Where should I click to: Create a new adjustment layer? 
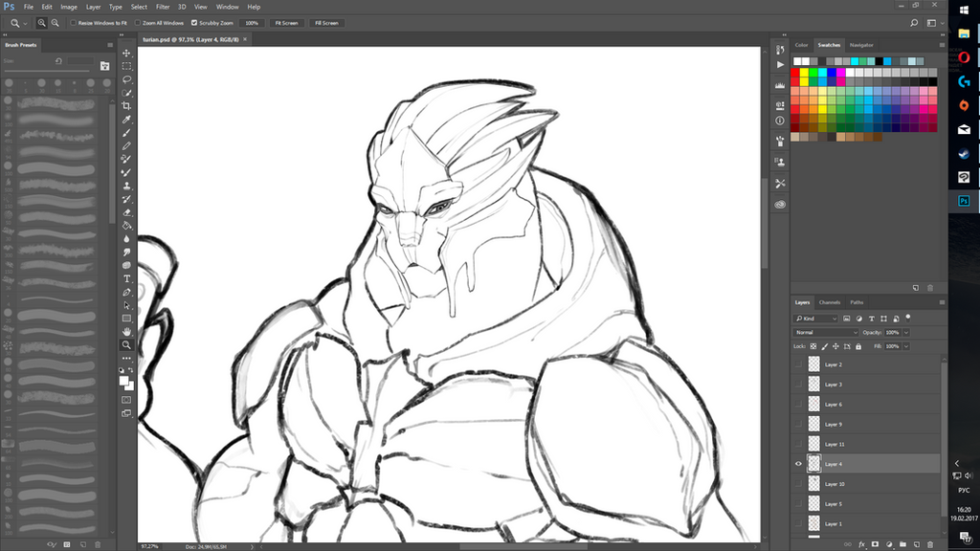click(x=889, y=544)
